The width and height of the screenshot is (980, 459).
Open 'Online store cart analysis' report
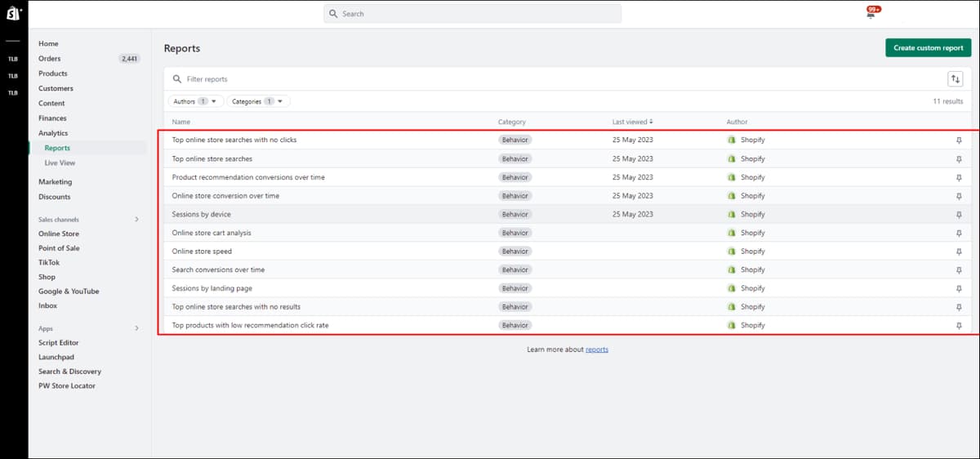pyautogui.click(x=212, y=233)
